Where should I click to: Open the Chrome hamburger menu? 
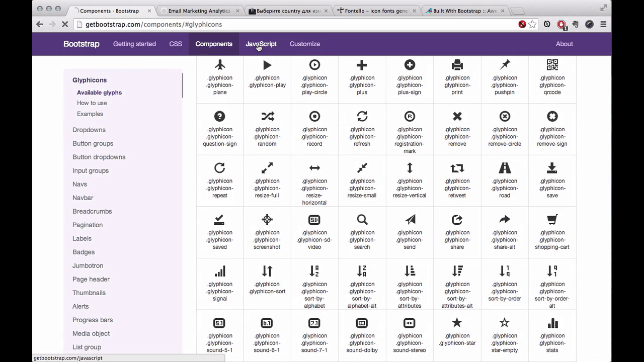pyautogui.click(x=603, y=24)
